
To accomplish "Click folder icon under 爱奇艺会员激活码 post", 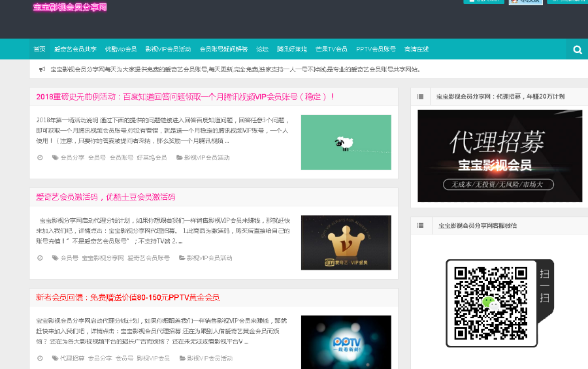I will click(182, 258).
